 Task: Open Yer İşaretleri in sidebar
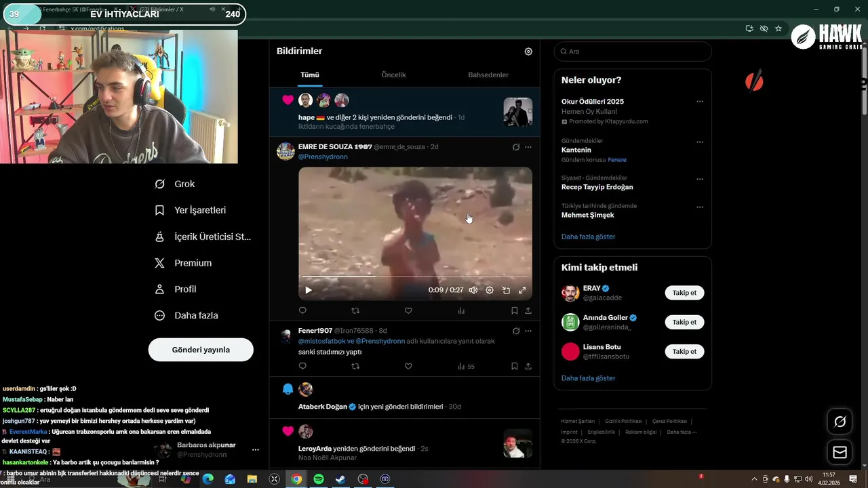tap(191, 210)
